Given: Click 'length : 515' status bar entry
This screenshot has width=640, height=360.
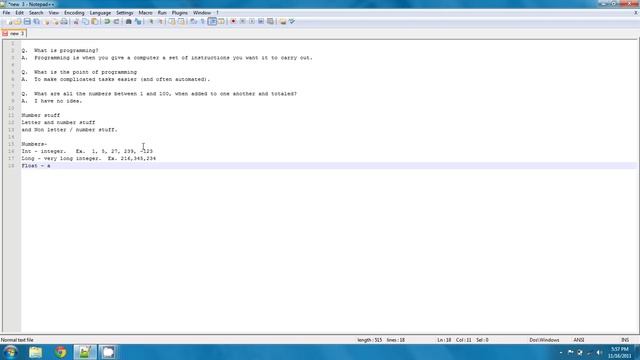Looking at the screenshot, I should click(x=369, y=340).
